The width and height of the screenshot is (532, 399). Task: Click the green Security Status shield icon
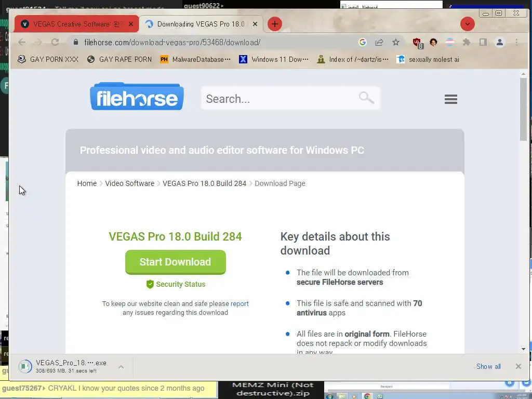click(150, 284)
